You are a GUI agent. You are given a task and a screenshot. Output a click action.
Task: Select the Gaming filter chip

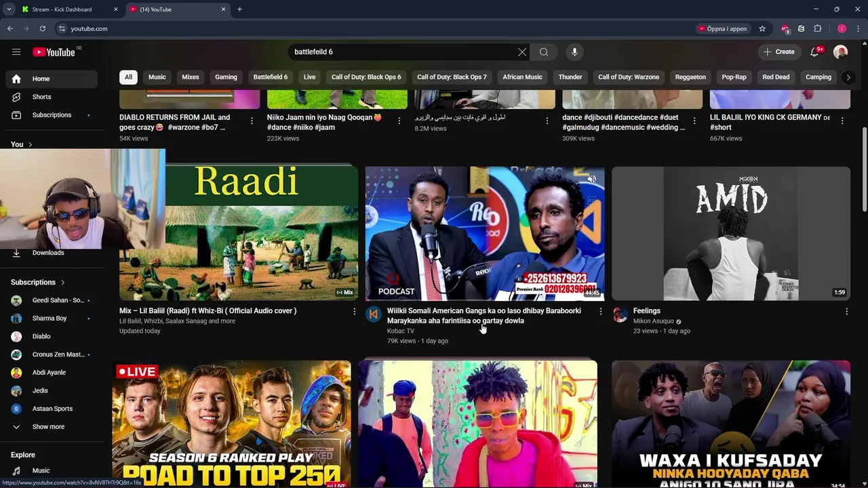click(226, 77)
